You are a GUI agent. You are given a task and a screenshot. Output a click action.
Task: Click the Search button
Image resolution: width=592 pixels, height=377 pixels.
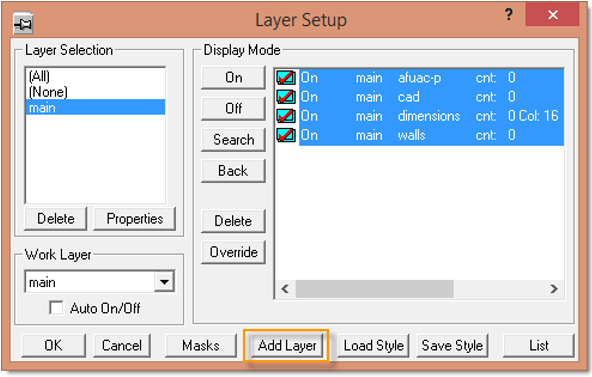point(233,140)
